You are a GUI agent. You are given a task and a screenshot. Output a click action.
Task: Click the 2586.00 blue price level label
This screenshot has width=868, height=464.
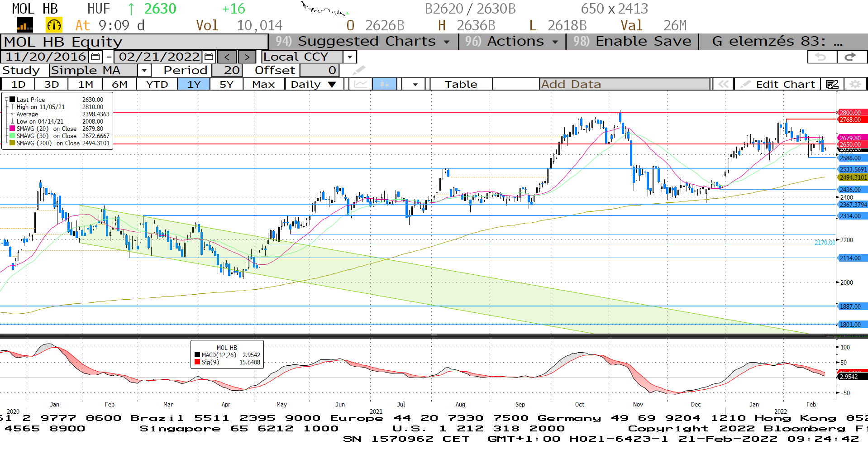coord(852,158)
